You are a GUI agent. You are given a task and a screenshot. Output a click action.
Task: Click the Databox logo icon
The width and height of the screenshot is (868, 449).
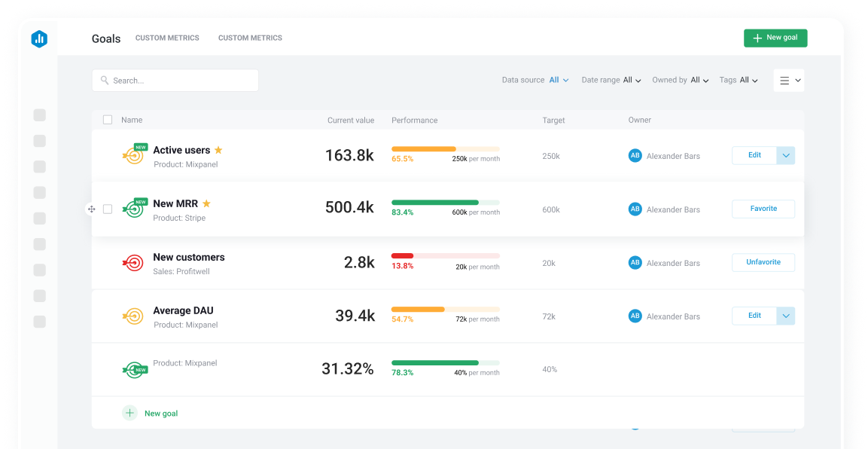click(39, 39)
